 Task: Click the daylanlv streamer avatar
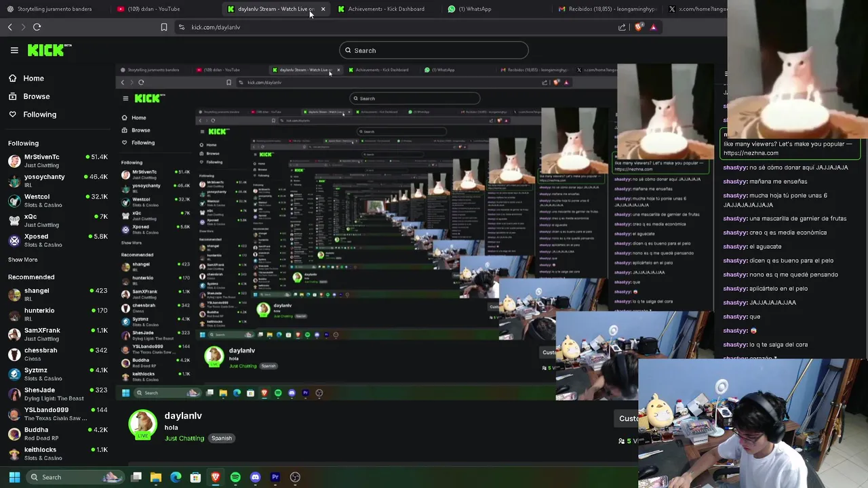click(x=142, y=425)
